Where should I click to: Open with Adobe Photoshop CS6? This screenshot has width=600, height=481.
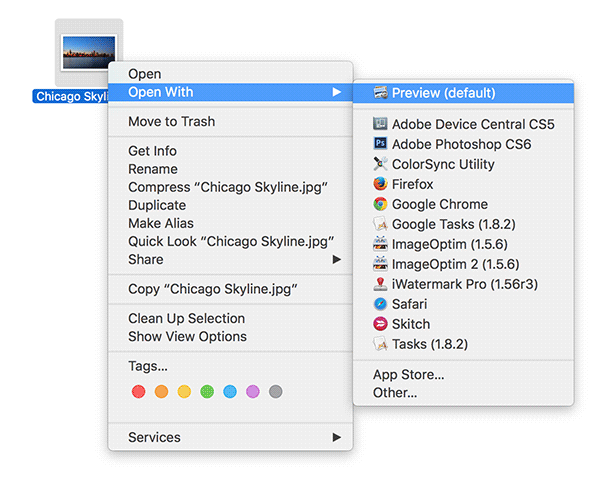[463, 144]
